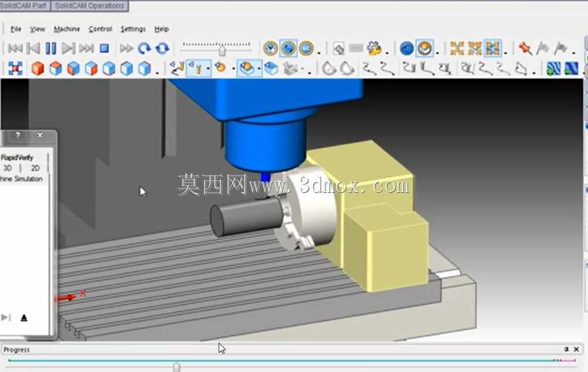This screenshot has width=588, height=372.
Task: Select the seventh cube view icon
Action: 144,69
